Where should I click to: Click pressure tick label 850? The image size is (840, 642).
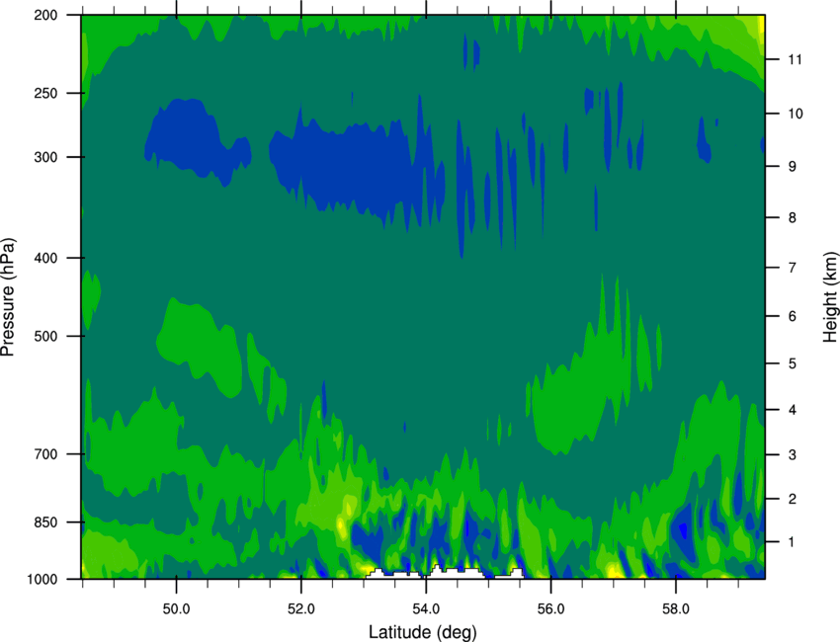pyautogui.click(x=45, y=522)
